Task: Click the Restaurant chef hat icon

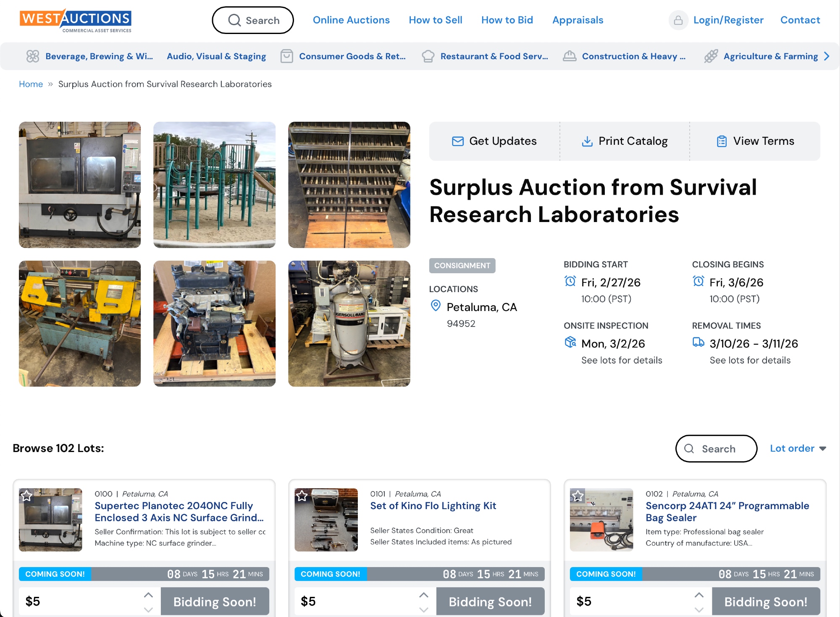Action: (x=428, y=56)
